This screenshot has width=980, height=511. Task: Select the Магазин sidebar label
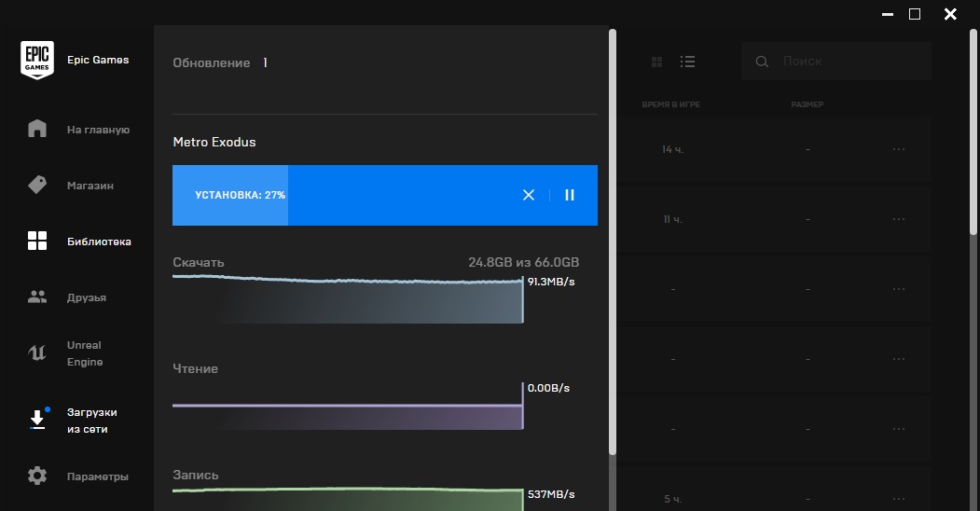pos(90,186)
